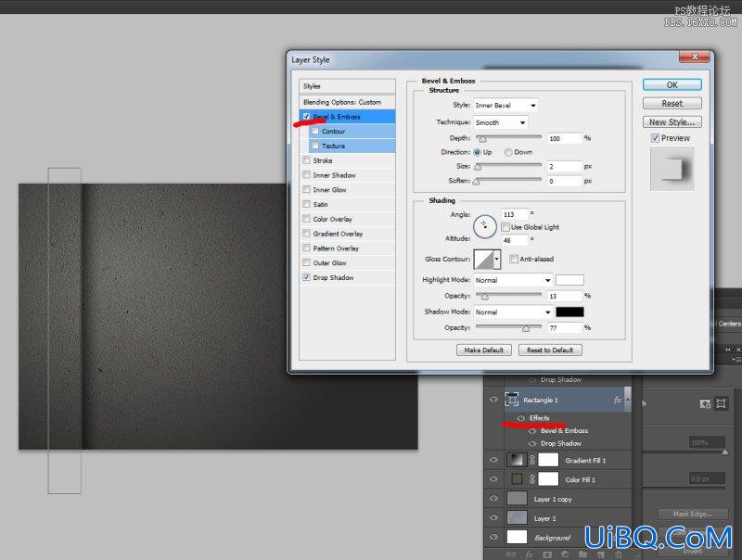Click Gradient Fill 1 gradient thumbnail
This screenshot has height=560, width=742.
[517, 460]
